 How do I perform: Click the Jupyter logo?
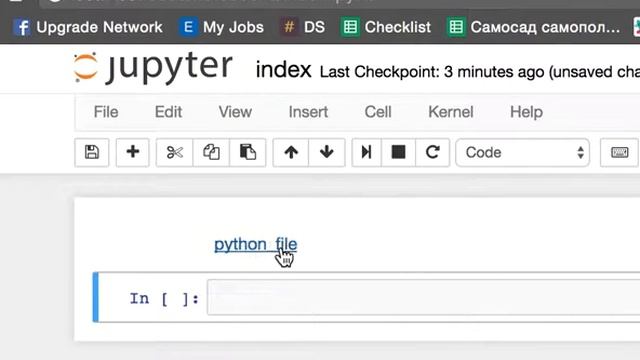coord(153,68)
